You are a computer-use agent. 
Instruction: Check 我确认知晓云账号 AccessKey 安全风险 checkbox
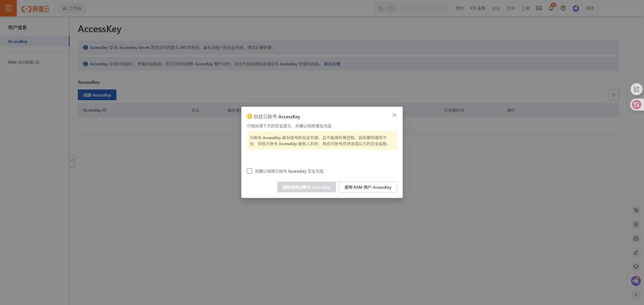pyautogui.click(x=250, y=171)
